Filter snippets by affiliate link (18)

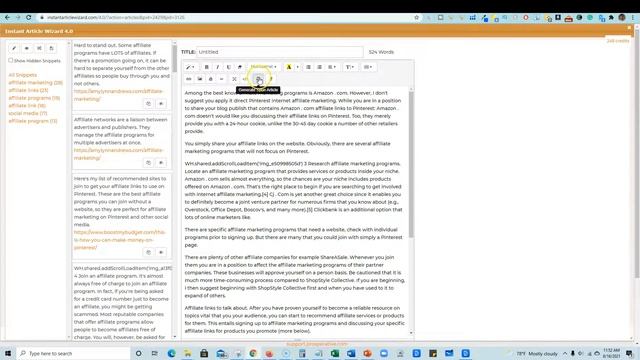27,106
